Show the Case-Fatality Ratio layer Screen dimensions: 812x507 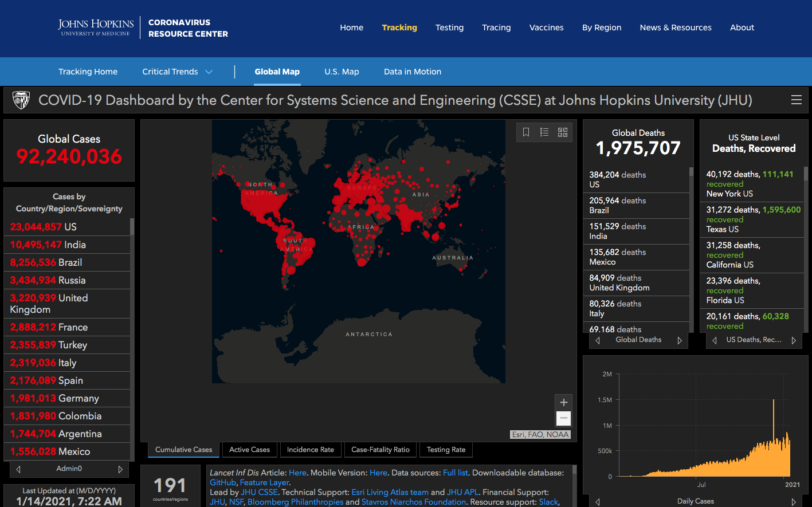[x=380, y=450]
